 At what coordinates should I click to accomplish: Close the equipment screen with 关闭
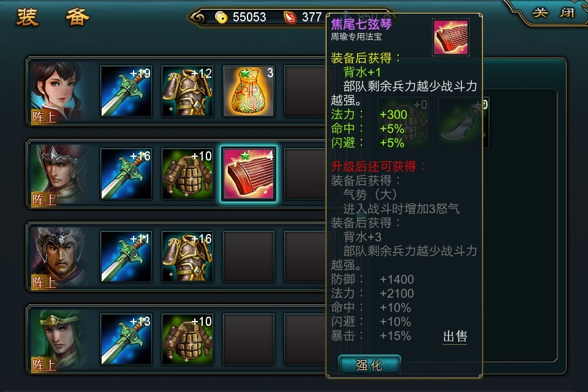(553, 12)
